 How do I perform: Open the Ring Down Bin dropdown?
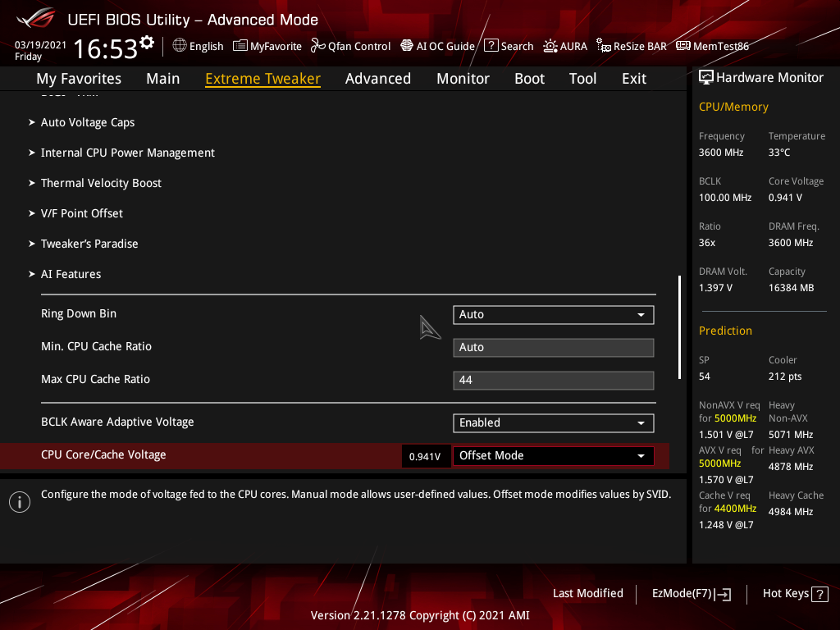[x=554, y=314]
